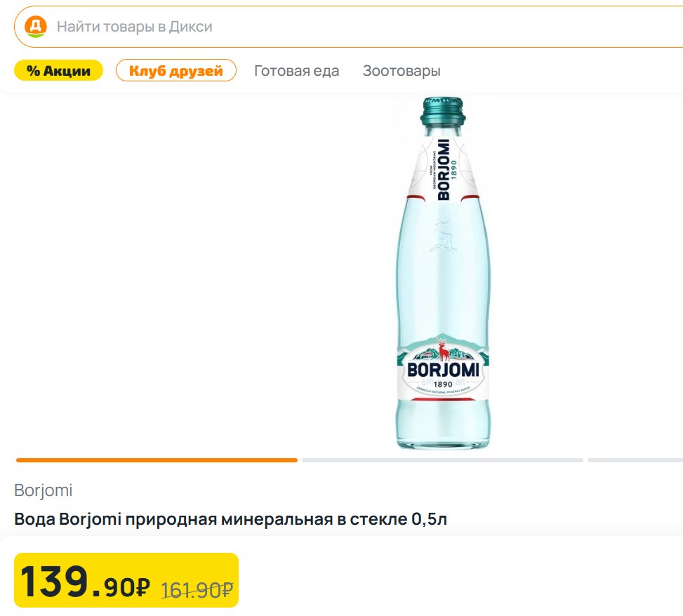Open the Borjomi brand link
This screenshot has width=683, height=616.
click(43, 490)
